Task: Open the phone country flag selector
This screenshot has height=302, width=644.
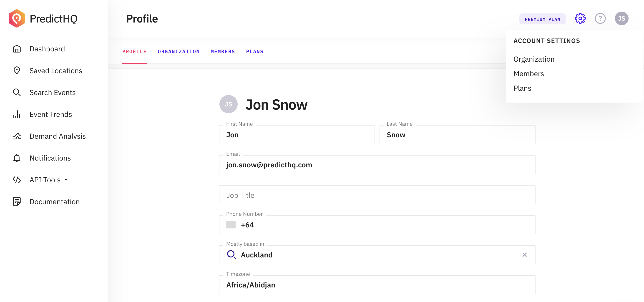Action: click(x=231, y=225)
